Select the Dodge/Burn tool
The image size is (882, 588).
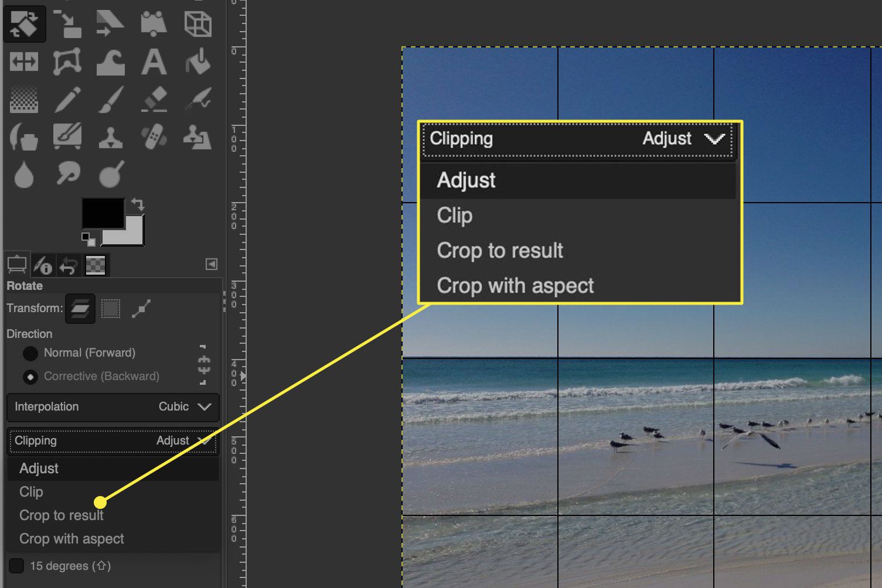pos(111,174)
